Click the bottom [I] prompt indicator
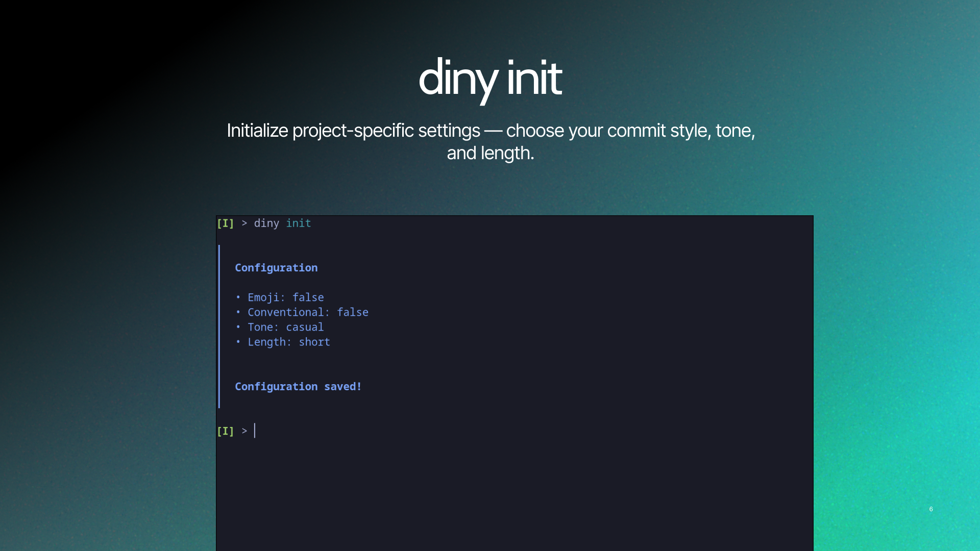The image size is (980, 551). tap(225, 431)
